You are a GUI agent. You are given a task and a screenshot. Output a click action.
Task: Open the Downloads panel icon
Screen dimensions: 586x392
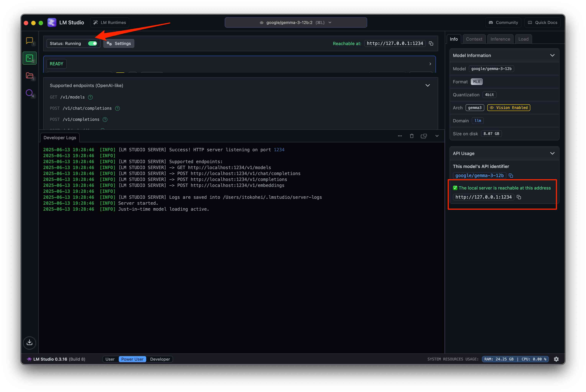tap(30, 342)
